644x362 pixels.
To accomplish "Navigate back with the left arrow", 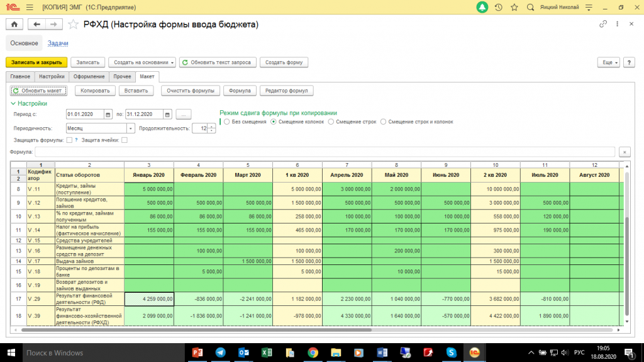I will pyautogui.click(x=36, y=25).
